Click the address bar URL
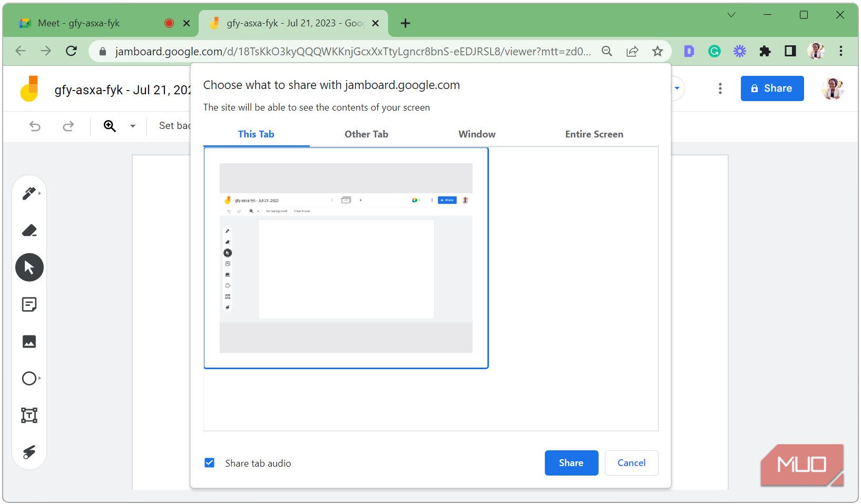This screenshot has width=861, height=504. [x=353, y=51]
